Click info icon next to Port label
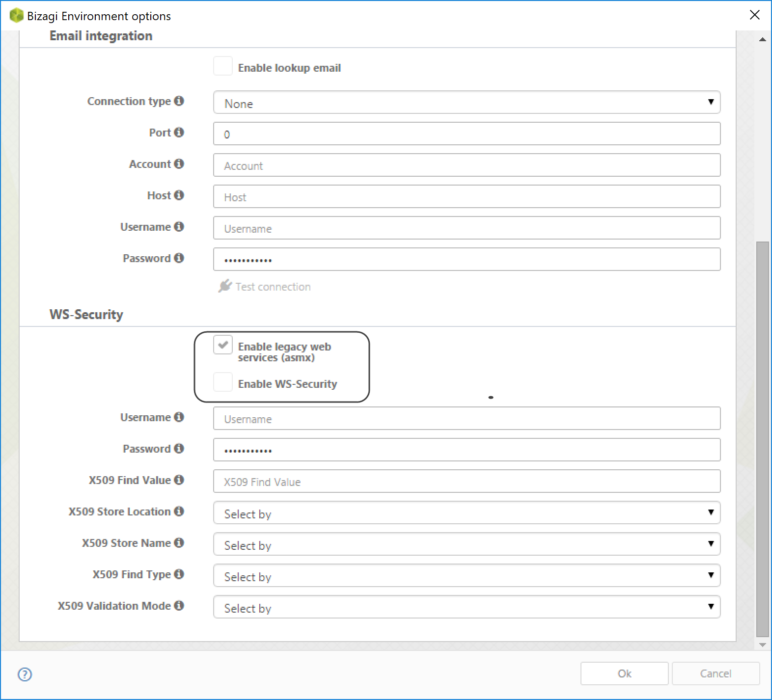The height and width of the screenshot is (700, 772). coord(179,132)
